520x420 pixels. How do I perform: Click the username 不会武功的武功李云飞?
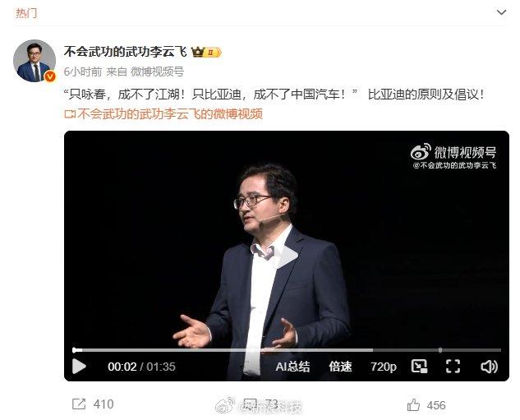point(126,52)
